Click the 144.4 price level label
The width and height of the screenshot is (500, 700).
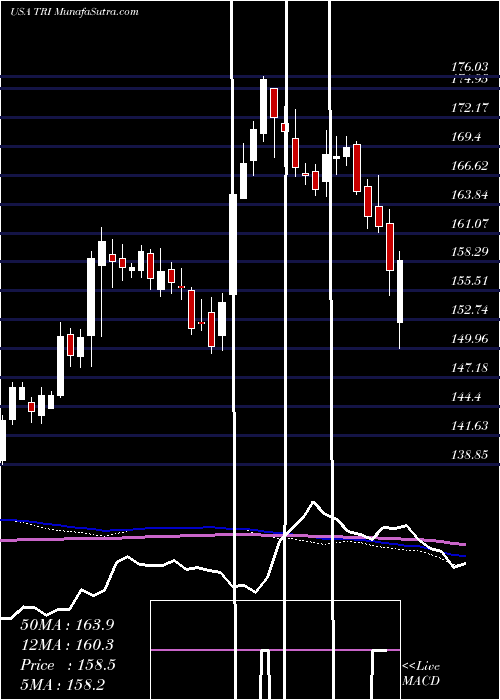467,396
